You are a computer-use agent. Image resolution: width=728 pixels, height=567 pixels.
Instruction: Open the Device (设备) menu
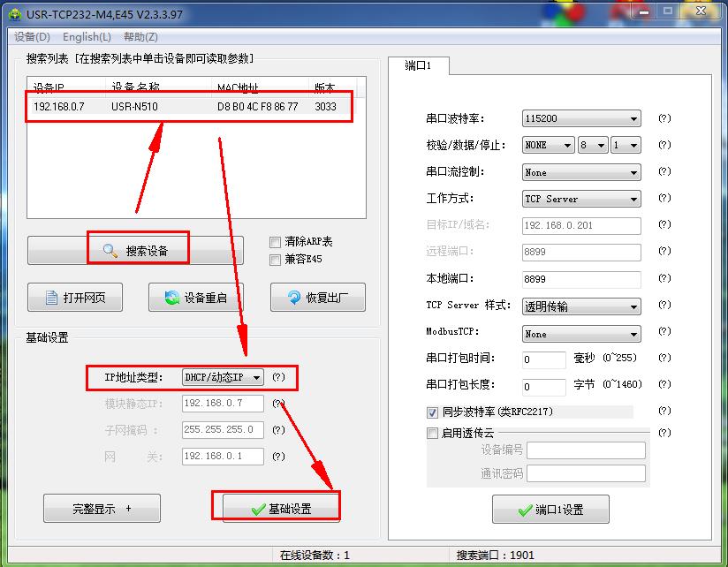tap(32, 37)
